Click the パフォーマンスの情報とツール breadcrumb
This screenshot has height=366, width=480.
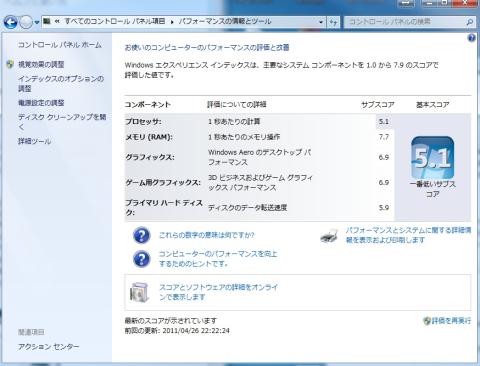pyautogui.click(x=225, y=22)
